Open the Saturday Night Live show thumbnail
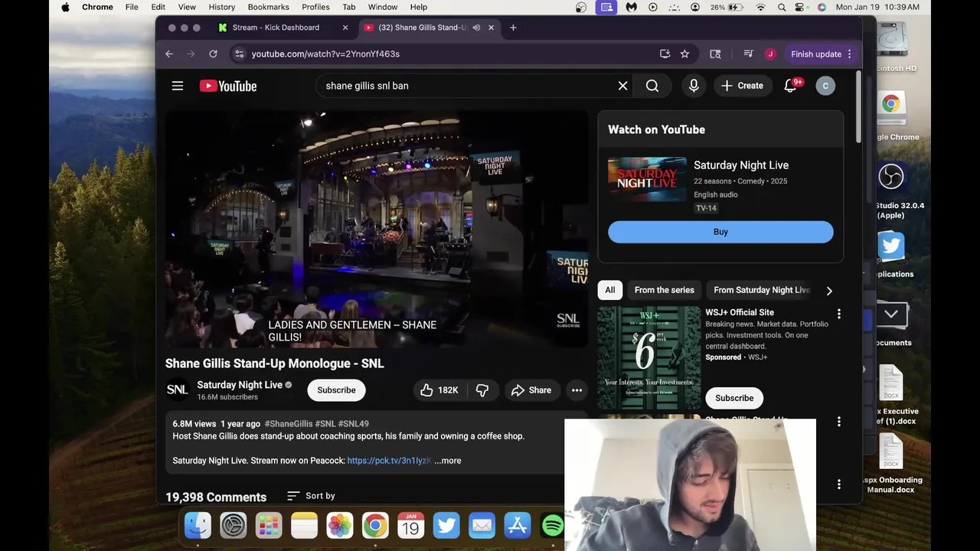The image size is (980, 551). [648, 180]
